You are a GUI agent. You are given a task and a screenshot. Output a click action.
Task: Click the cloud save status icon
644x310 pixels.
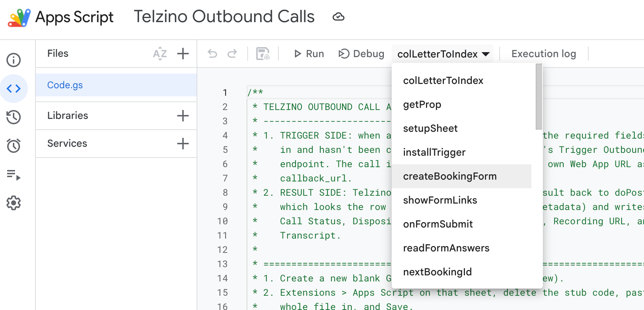tap(338, 17)
